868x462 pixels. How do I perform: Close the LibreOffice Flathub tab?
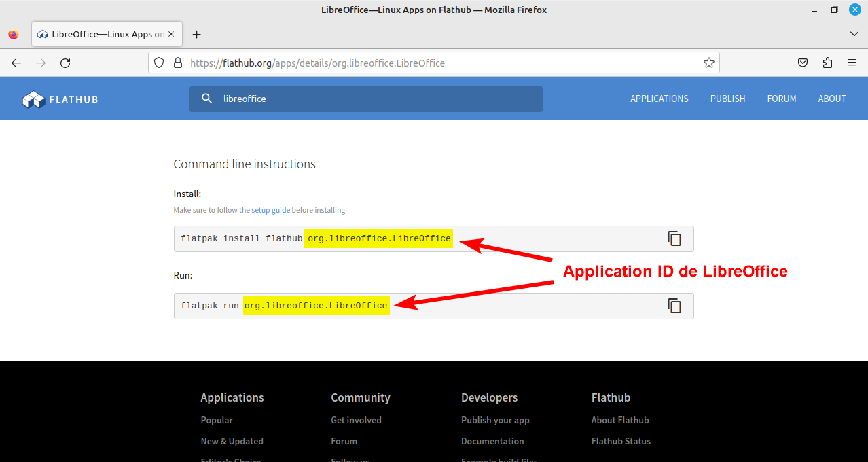coord(171,34)
